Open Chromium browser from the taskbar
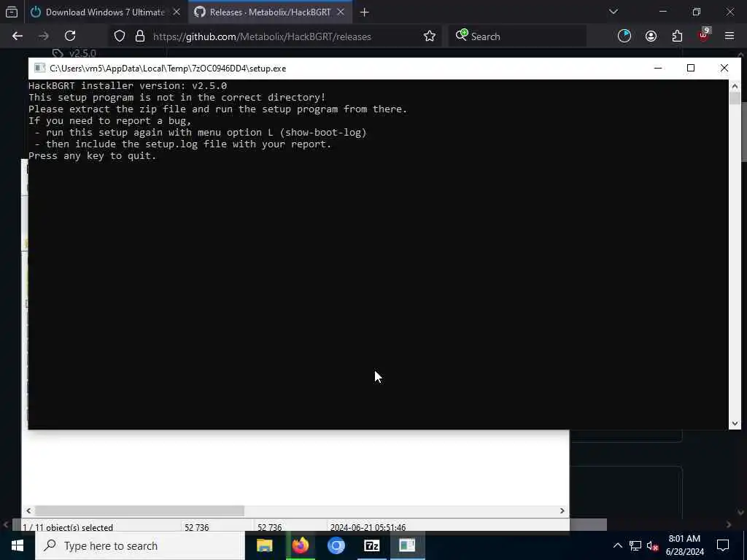Screen dimensions: 747x560 coord(336,545)
